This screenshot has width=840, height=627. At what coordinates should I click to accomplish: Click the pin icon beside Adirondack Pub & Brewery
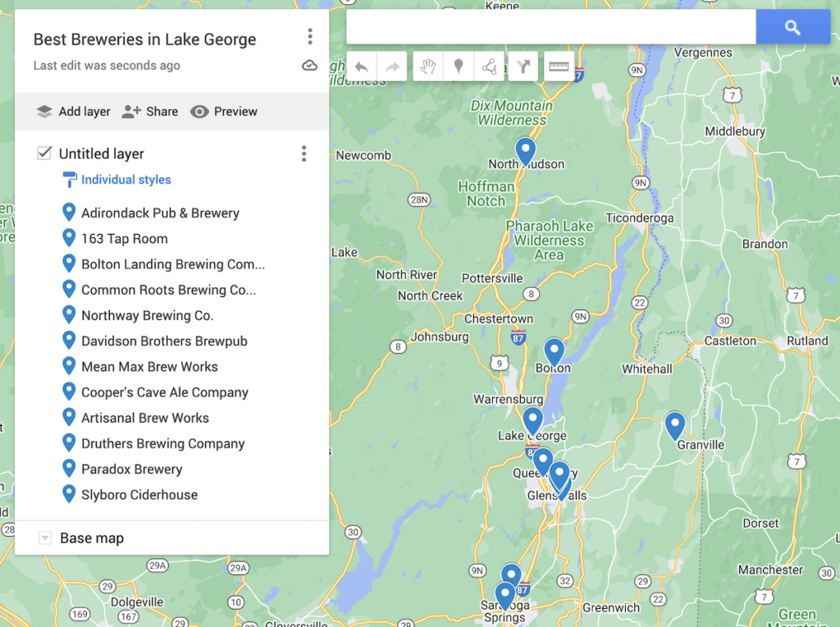pos(69,213)
